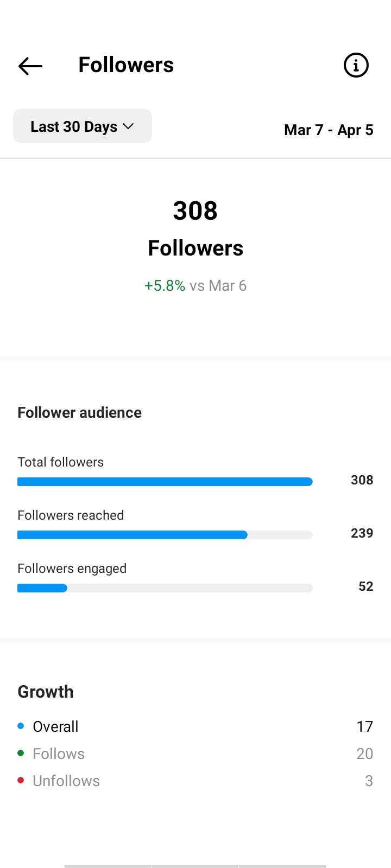
Task: Expand the Last 30 Days dropdown
Action: 83,126
